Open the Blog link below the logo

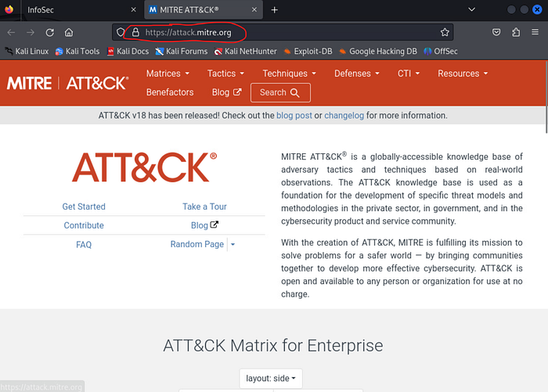click(204, 225)
